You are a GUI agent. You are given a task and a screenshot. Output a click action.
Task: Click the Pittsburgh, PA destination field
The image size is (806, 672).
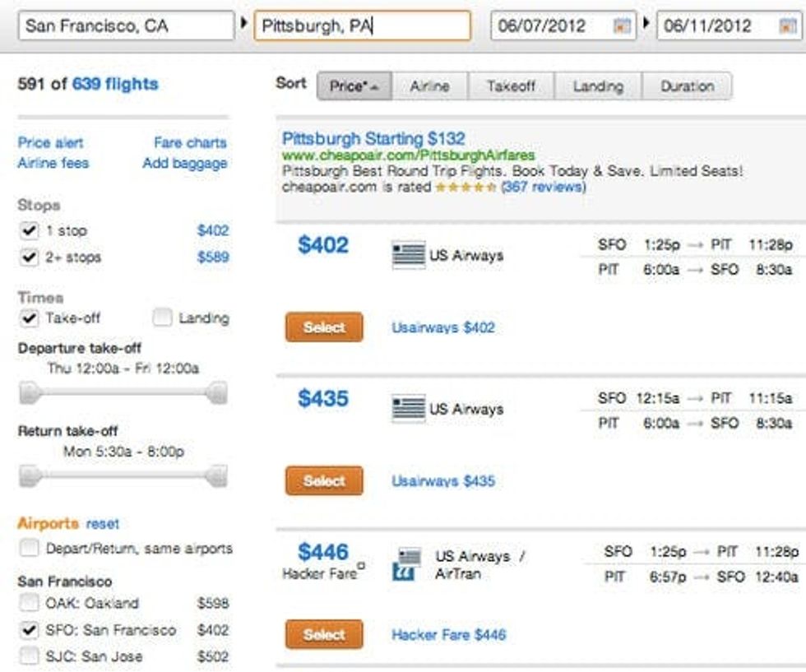coord(362,26)
